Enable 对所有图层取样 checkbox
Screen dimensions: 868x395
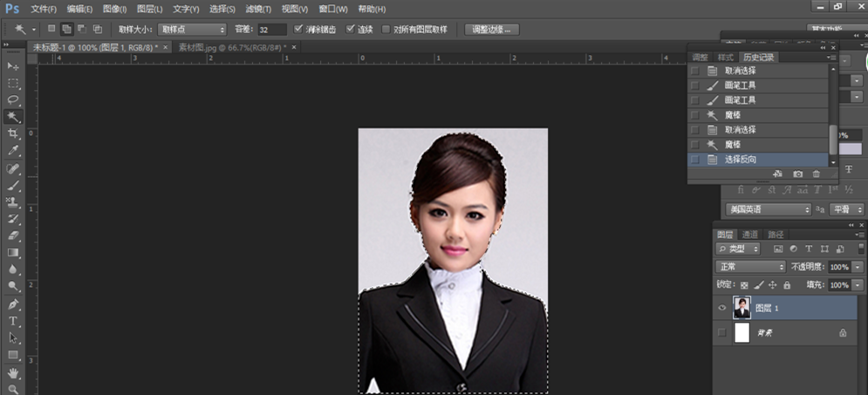(x=386, y=29)
